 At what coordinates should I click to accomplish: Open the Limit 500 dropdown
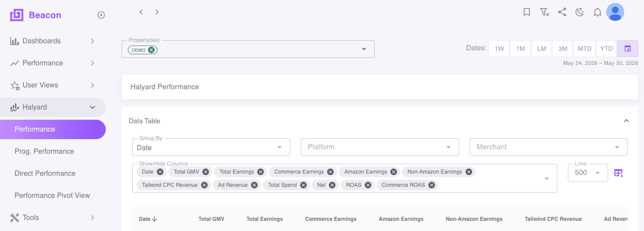point(588,173)
